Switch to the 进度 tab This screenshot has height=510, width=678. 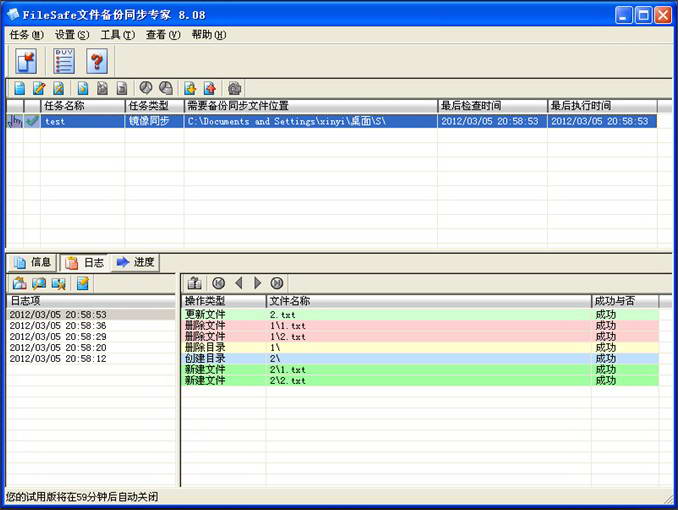pyautogui.click(x=135, y=262)
